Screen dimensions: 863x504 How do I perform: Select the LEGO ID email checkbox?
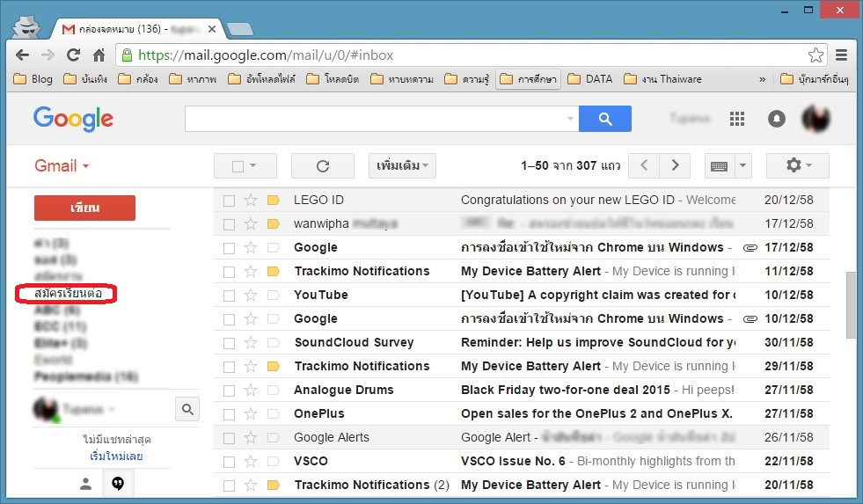pos(229,201)
